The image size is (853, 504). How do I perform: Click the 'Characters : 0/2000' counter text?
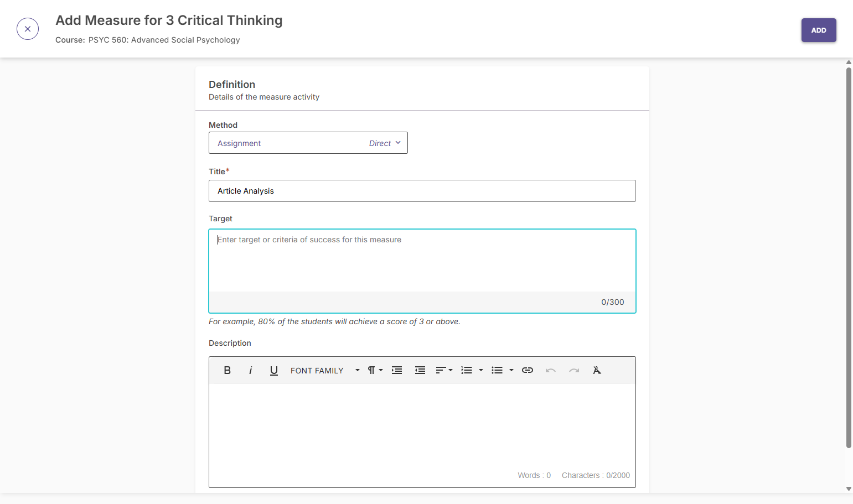(596, 475)
